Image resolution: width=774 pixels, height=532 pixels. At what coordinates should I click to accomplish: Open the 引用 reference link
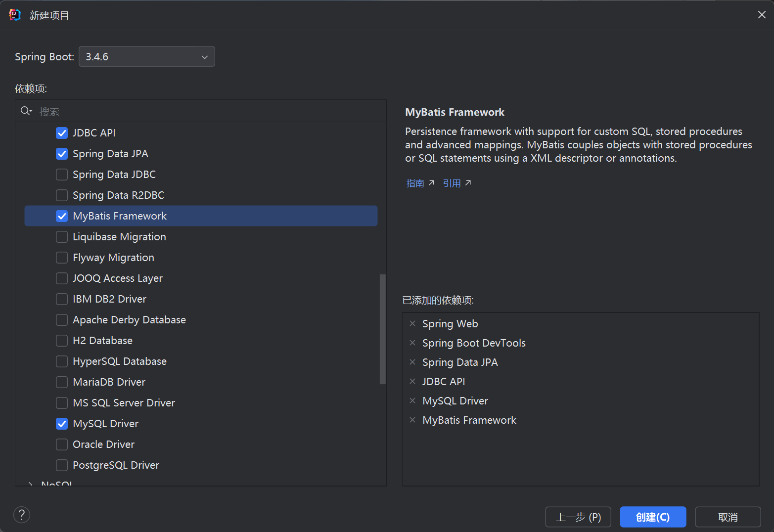[x=456, y=183]
